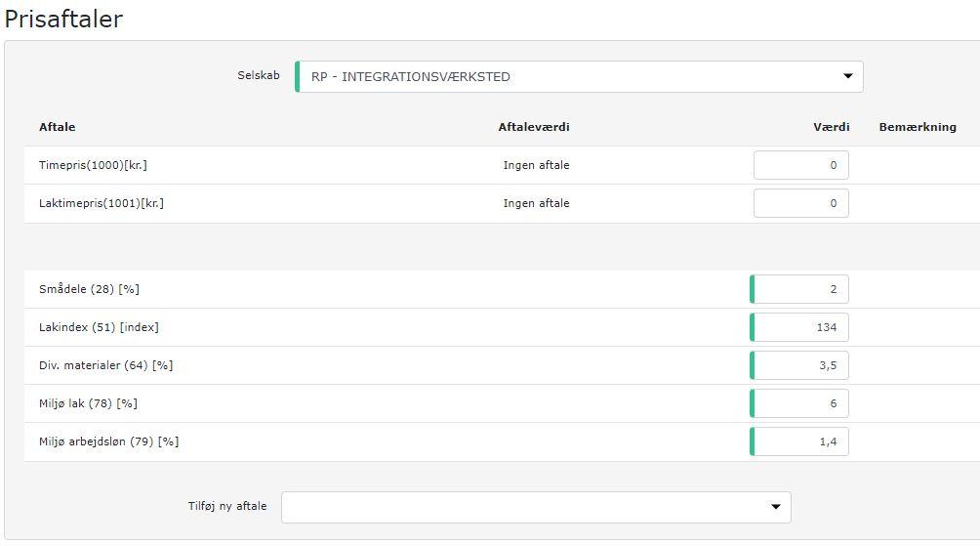Click the Timepris value input field
980x546 pixels.
pyautogui.click(x=800, y=165)
